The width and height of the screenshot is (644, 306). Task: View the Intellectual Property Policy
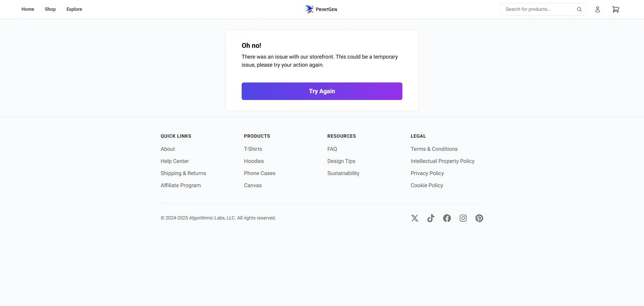(442, 161)
